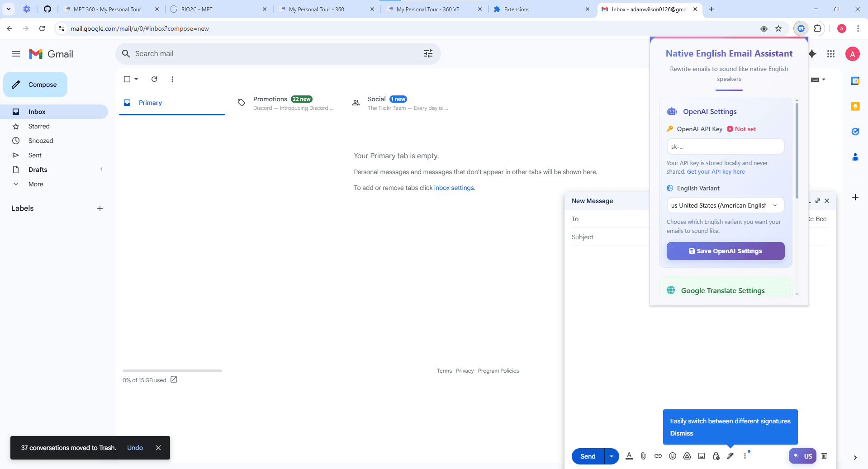Expand the English Variant dropdown
This screenshot has height=469, width=868.
pos(725,205)
